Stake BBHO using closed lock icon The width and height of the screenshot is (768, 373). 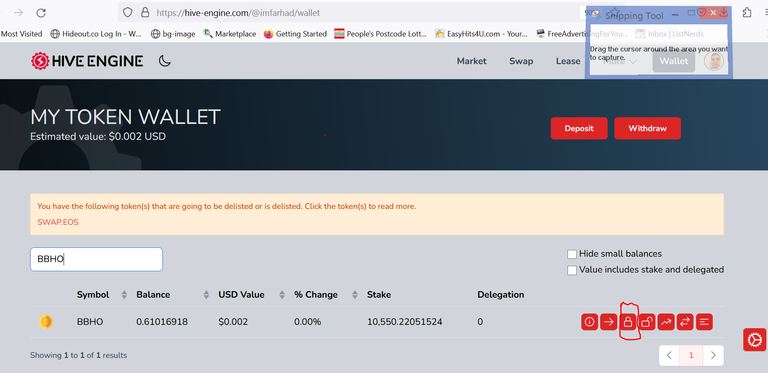click(x=627, y=322)
